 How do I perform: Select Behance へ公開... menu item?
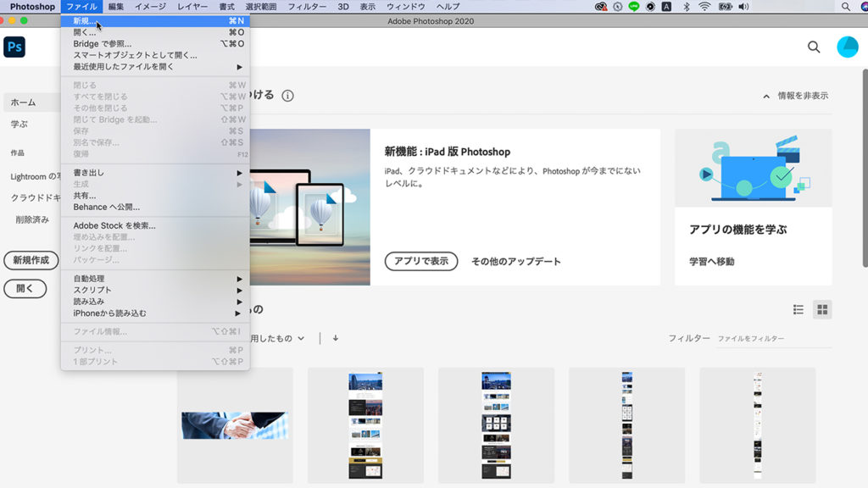[156, 207]
